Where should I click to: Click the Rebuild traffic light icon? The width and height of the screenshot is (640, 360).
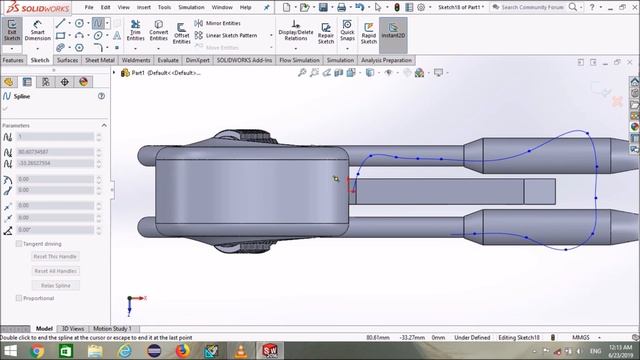[x=397, y=7]
